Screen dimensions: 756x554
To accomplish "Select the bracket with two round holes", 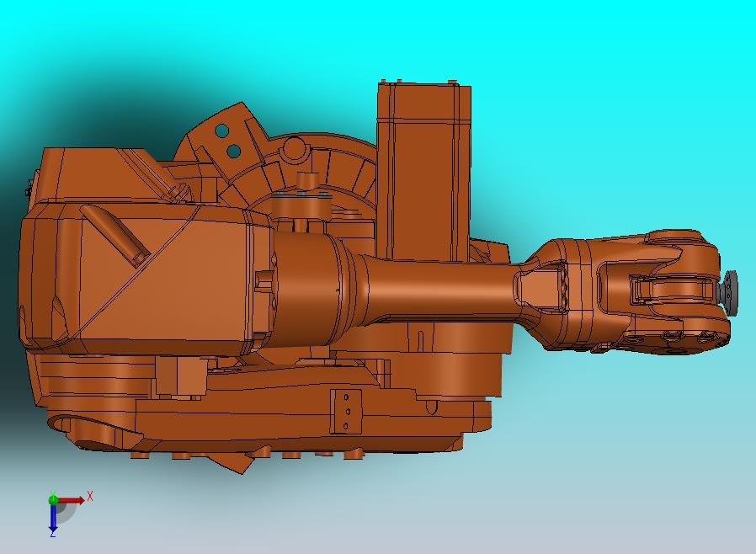I will click(226, 140).
